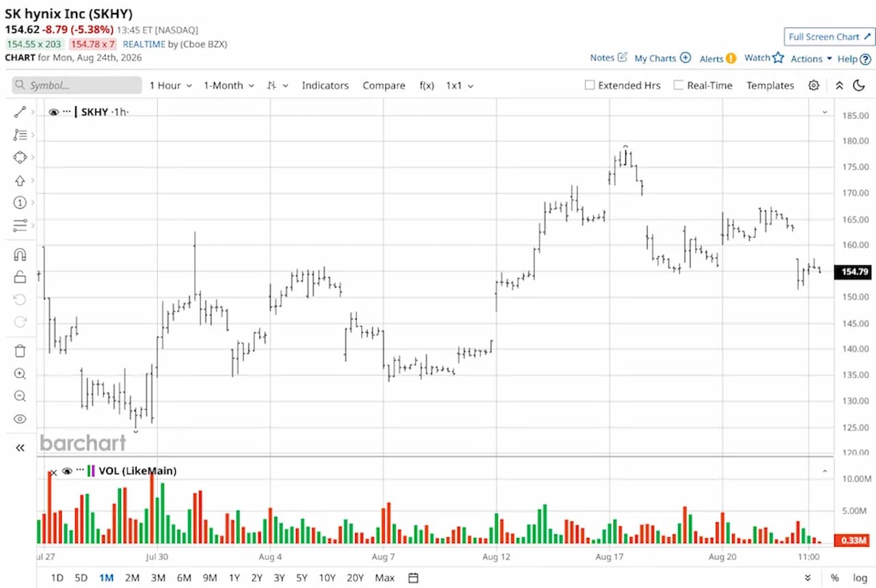Hide the SKHY price series
The height and width of the screenshot is (588, 876).
coord(53,112)
